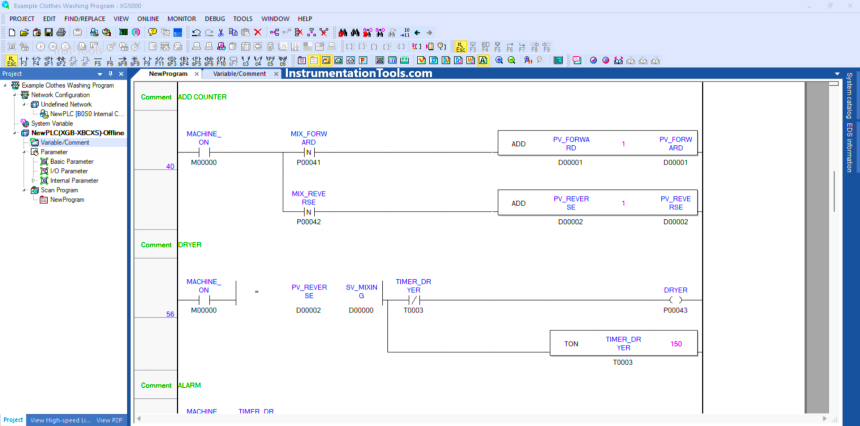Switch to the Variable/Comment tab
The image size is (860, 426).
(x=240, y=74)
